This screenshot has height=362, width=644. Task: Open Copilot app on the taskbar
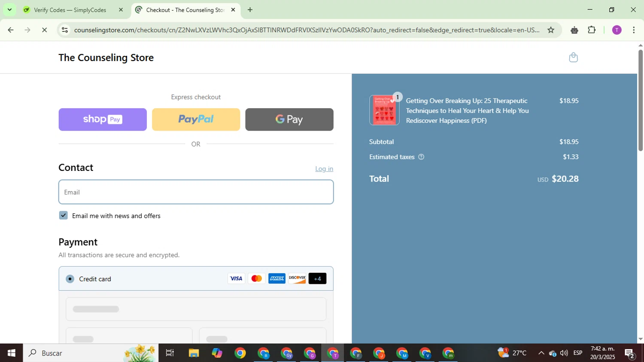(217, 353)
